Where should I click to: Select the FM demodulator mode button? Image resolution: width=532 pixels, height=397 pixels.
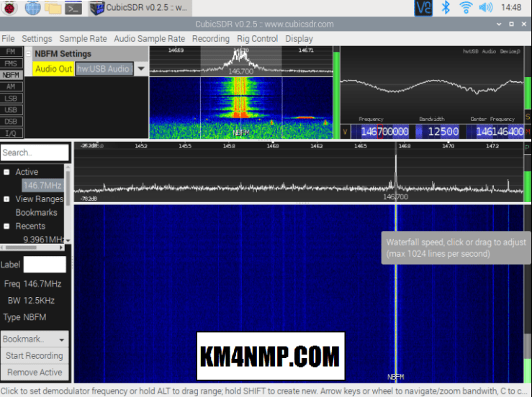11,52
